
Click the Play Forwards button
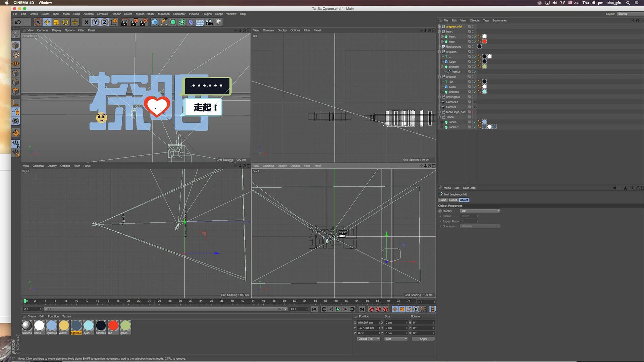coord(338,309)
